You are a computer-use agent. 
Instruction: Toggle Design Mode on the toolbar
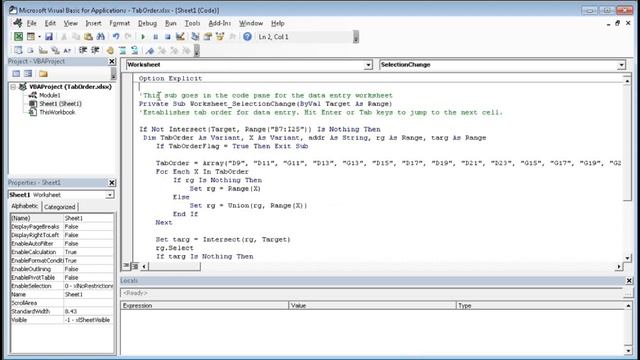[x=180, y=37]
